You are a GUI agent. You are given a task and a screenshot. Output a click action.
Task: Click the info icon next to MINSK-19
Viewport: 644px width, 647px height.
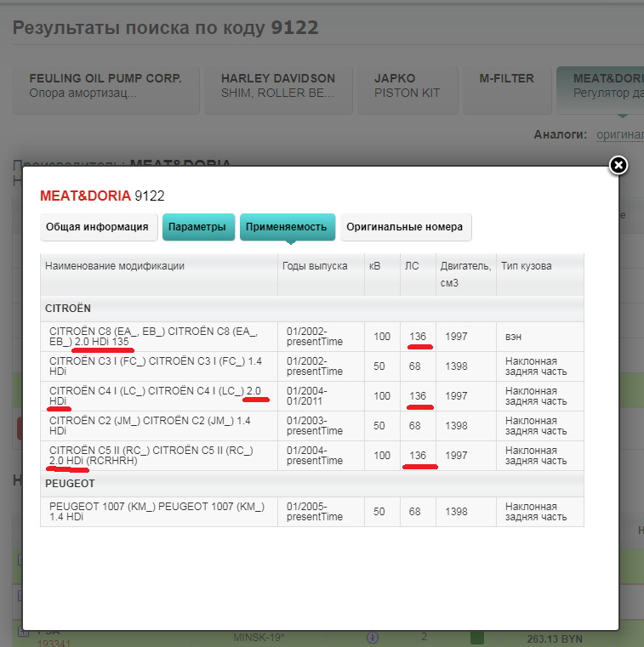[x=372, y=637]
